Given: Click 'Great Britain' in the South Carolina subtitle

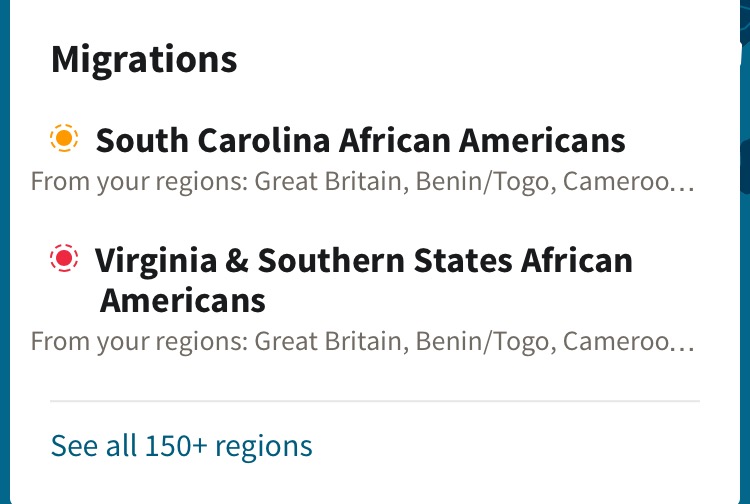Looking at the screenshot, I should tap(331, 182).
